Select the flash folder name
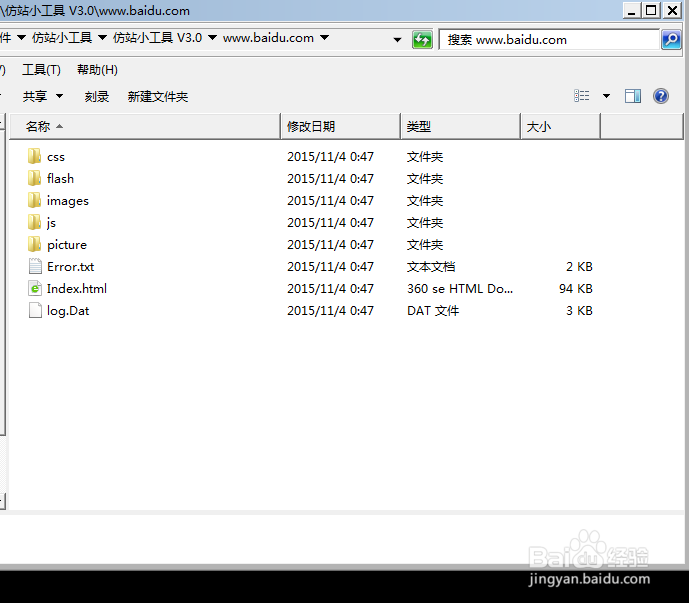 pos(60,178)
